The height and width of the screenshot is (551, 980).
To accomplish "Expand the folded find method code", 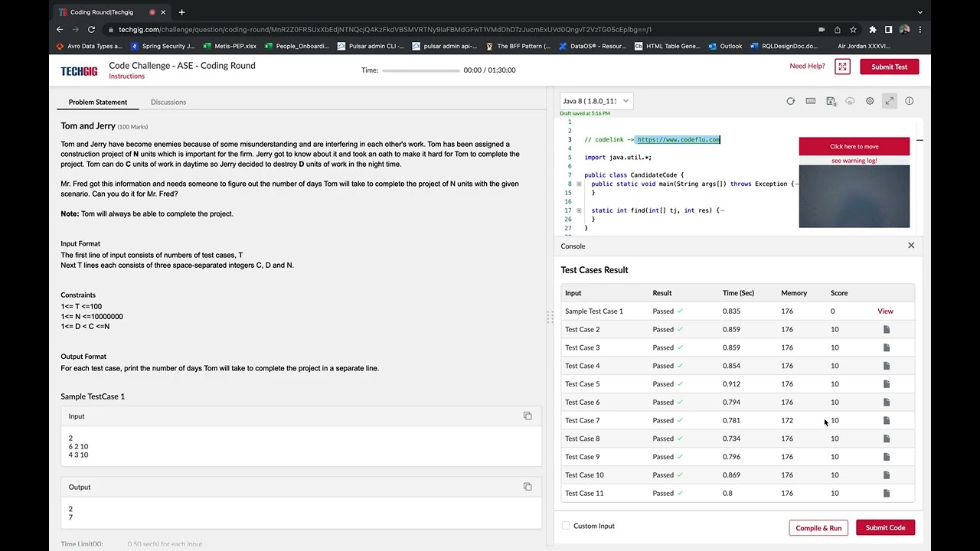I will [579, 210].
